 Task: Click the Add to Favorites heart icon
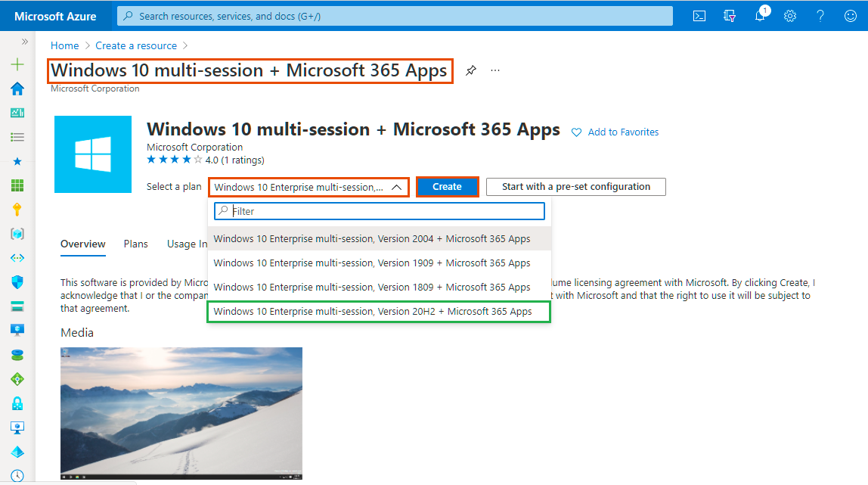coord(576,132)
